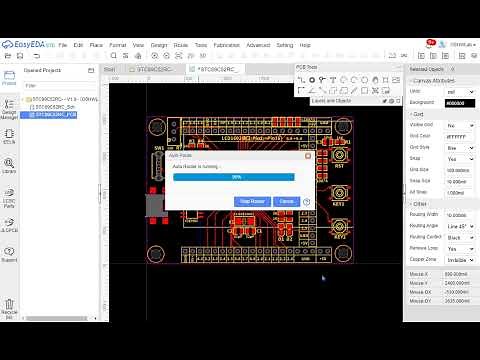Select the Text tool in PCB Tools
The image size is (480, 360).
333,80
